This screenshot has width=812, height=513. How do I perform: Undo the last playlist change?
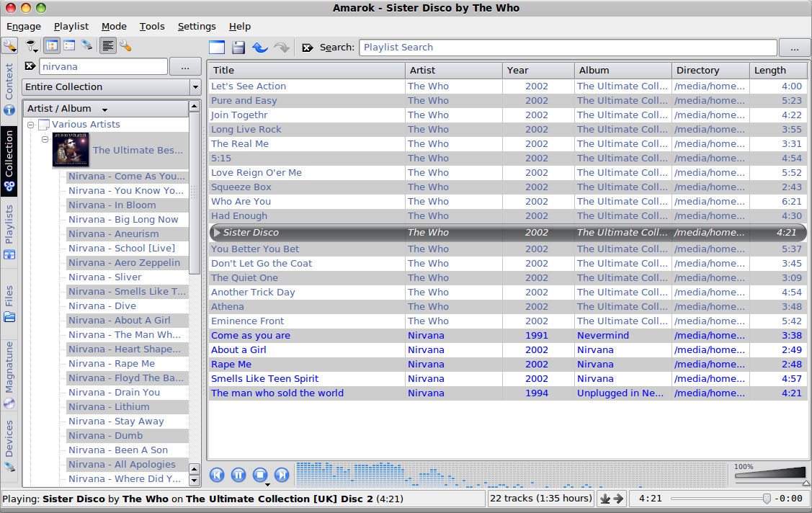click(x=260, y=48)
